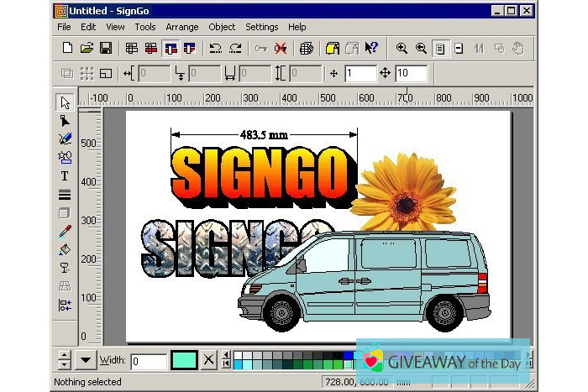Toggle the pressed red-blue alignment button
Viewport: 588px width, 392px height.
[171, 49]
